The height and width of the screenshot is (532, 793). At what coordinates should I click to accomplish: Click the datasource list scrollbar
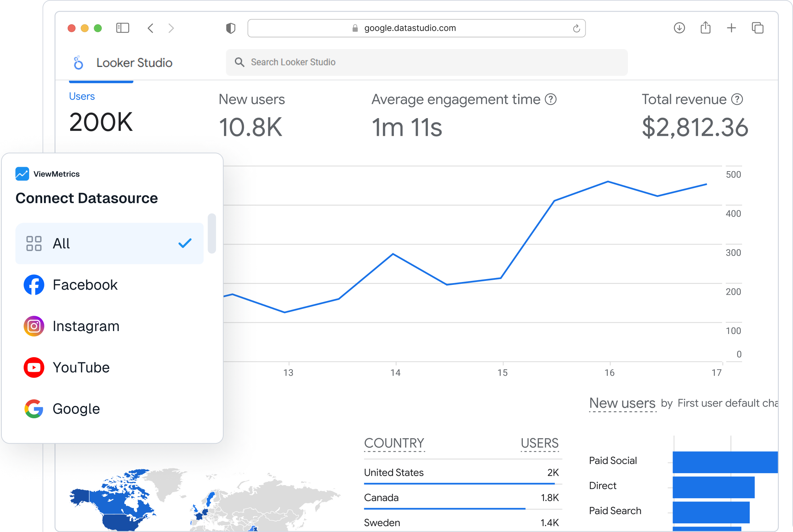coord(212,233)
